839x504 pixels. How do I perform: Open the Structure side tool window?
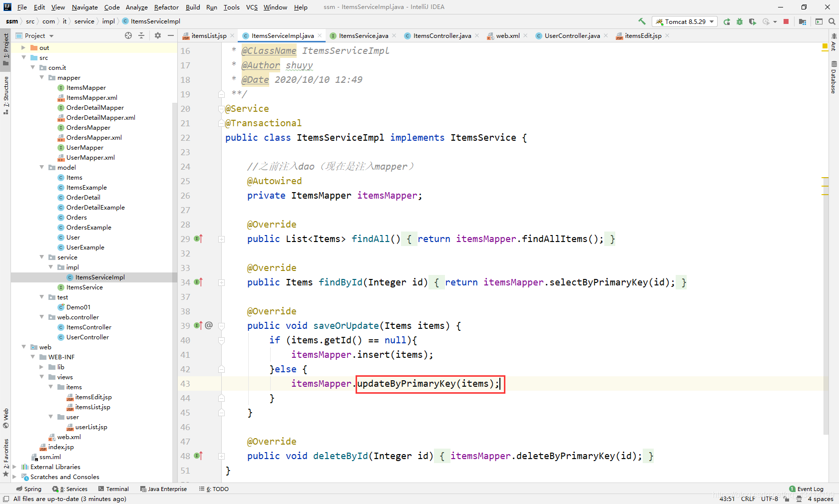5,95
